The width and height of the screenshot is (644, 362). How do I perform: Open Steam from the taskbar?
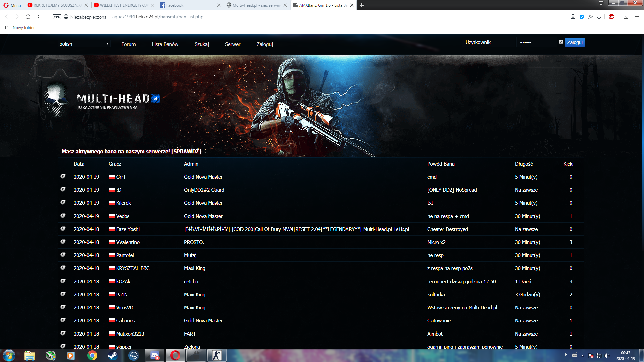pyautogui.click(x=113, y=355)
